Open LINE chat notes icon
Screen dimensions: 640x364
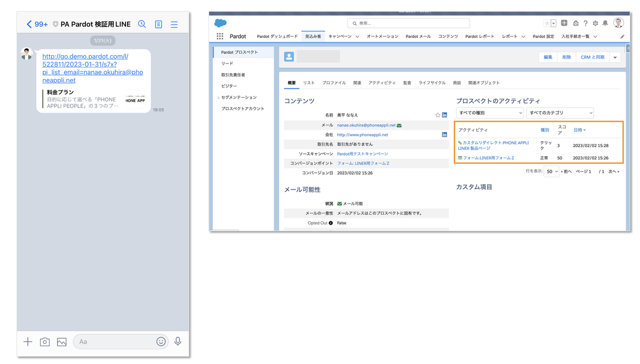tap(158, 25)
